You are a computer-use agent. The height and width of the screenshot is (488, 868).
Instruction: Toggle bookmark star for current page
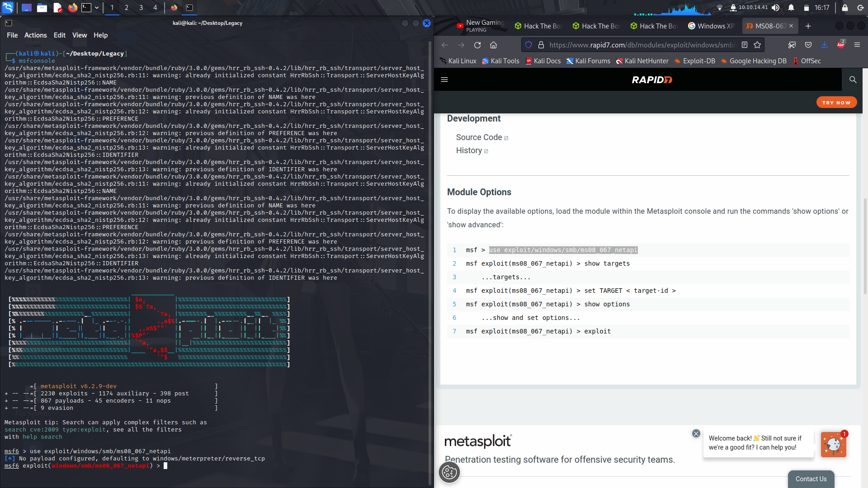point(757,45)
